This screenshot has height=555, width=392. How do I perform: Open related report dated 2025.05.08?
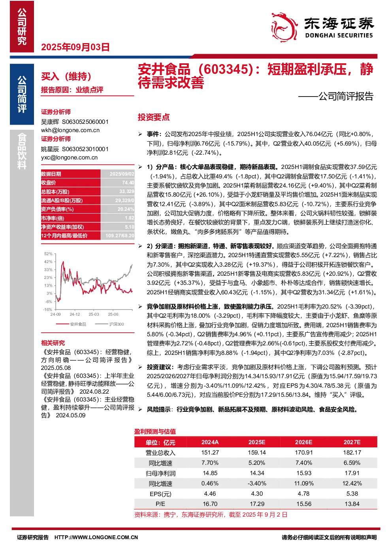[87, 360]
